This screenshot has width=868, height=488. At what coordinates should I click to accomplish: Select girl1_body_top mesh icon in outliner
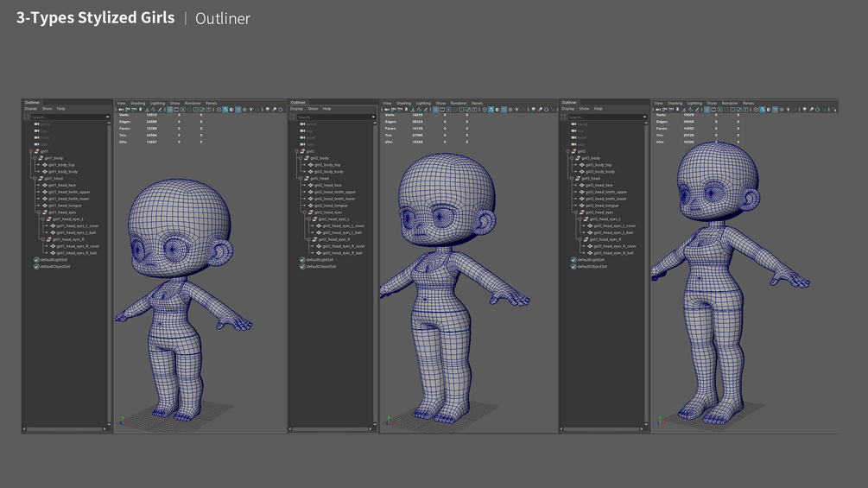click(45, 165)
